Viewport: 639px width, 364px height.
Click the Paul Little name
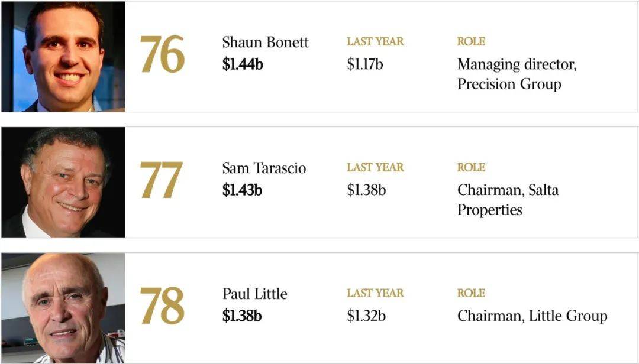(x=254, y=294)
